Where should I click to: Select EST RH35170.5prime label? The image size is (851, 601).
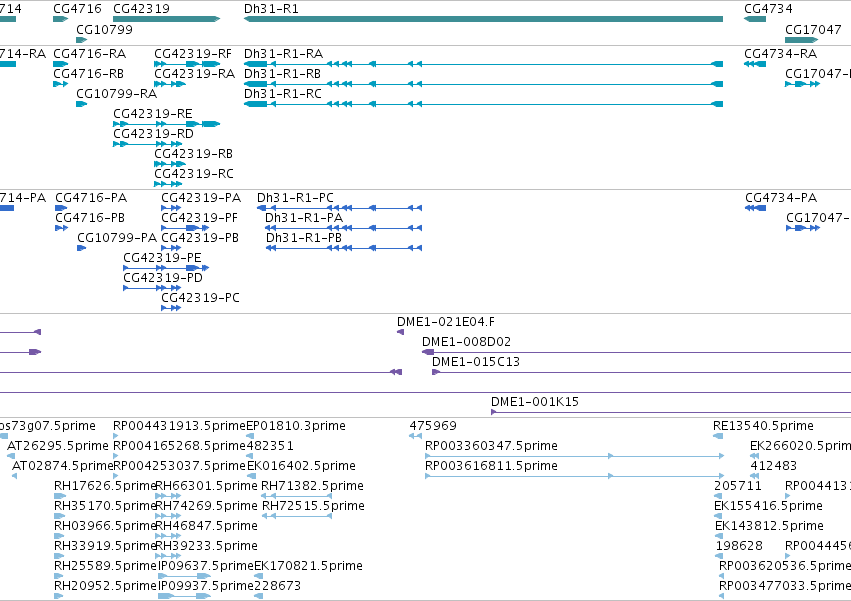(105, 507)
